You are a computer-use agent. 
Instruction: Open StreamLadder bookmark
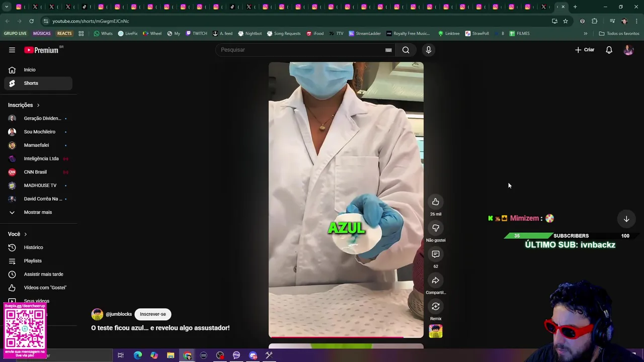[365, 34]
